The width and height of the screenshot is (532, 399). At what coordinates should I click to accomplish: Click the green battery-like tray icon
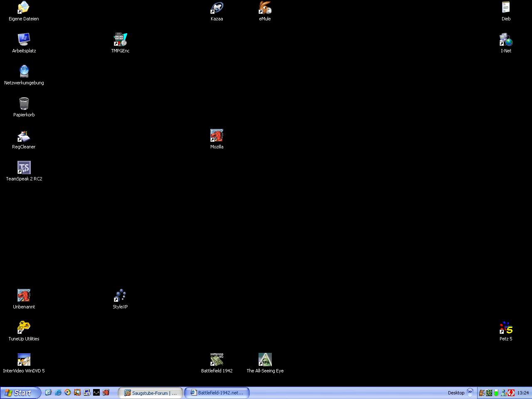tap(496, 393)
